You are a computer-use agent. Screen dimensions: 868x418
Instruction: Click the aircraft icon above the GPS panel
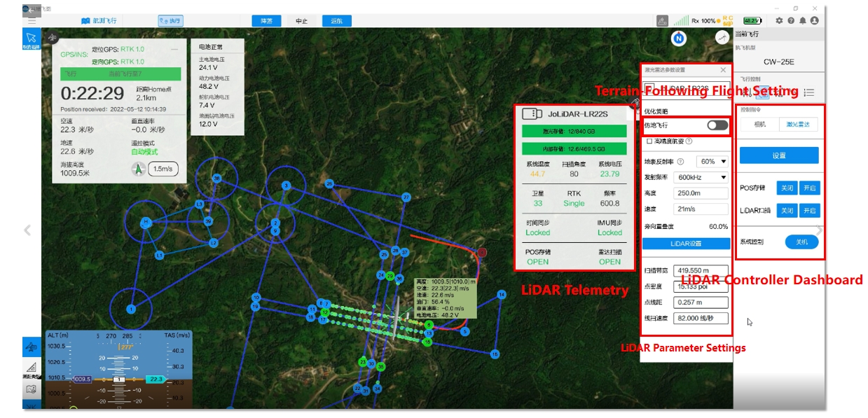tap(53, 36)
